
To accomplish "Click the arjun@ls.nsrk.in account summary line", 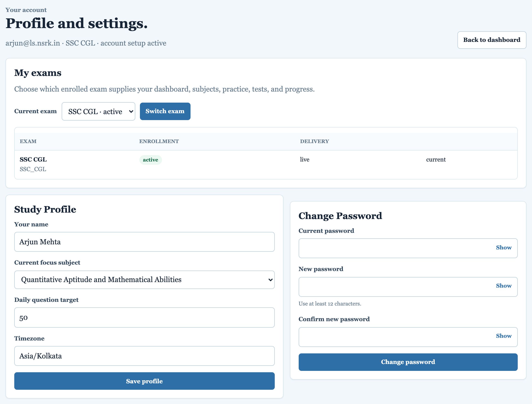I will coord(86,43).
